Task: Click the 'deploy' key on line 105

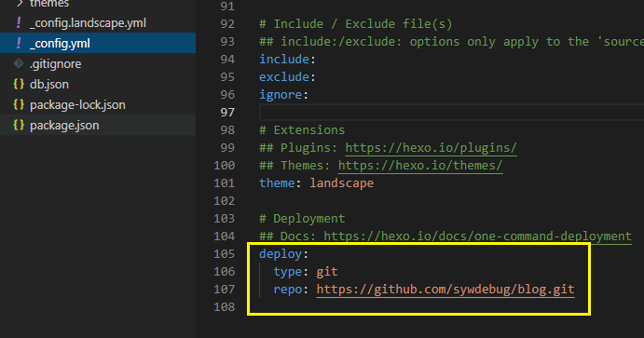Action: coord(281,254)
